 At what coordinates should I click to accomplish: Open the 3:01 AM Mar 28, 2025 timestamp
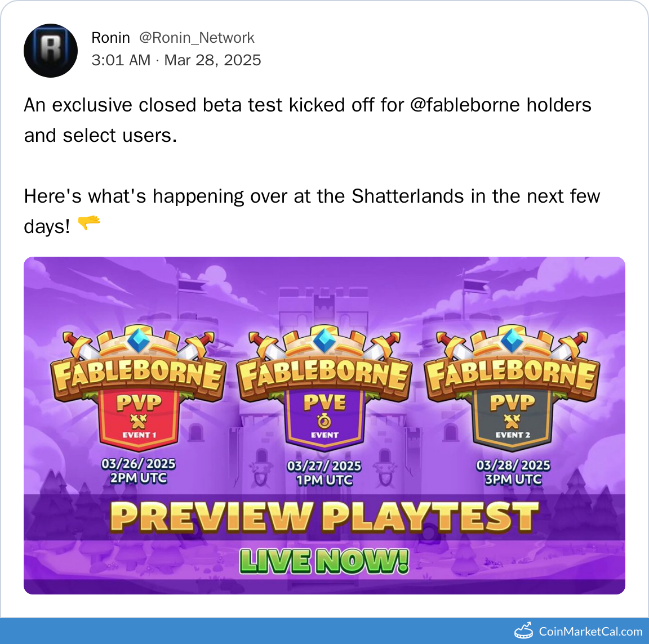pyautogui.click(x=176, y=60)
